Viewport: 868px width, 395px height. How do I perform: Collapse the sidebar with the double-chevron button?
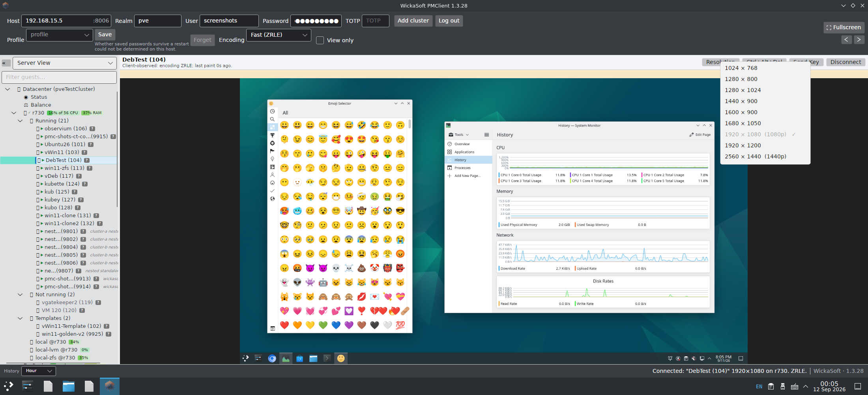point(6,63)
